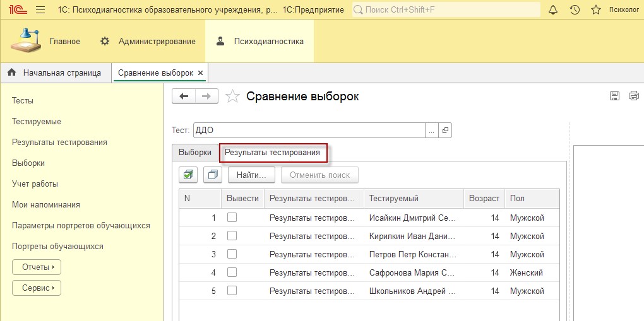Image resolution: width=644 pixels, height=321 pixels.
Task: Tick Вывести checkbox for Школьников Андрей
Action: (x=232, y=291)
